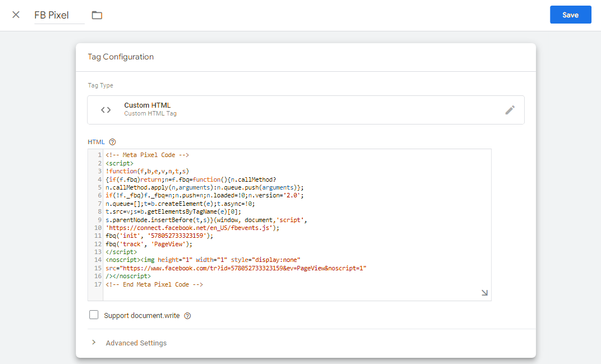Click the n.queue=[] code line
The image size is (601, 364).
click(x=180, y=204)
